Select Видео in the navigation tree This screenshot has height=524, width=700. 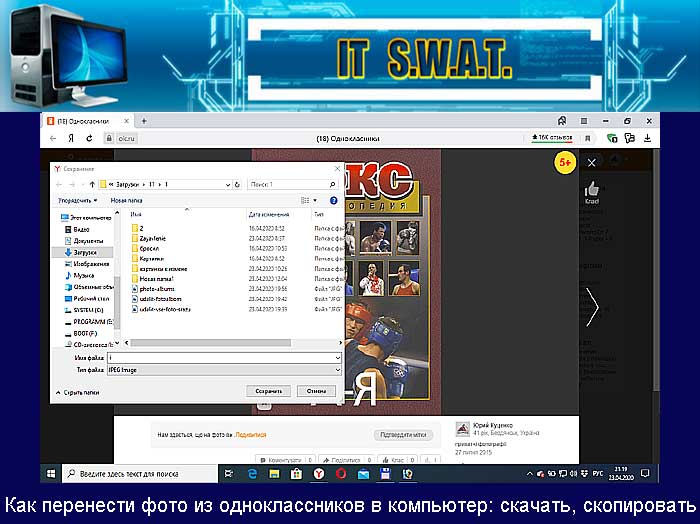(x=77, y=229)
